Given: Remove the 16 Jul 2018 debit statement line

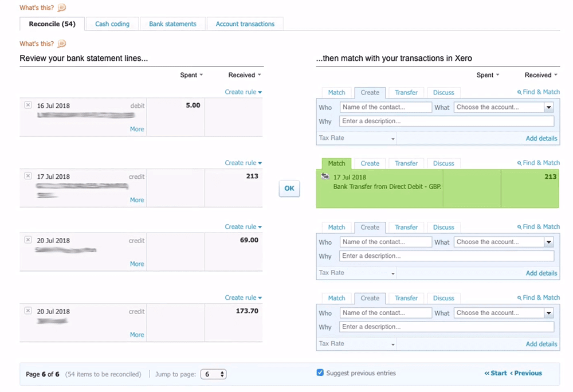Looking at the screenshot, I should coord(28,105).
